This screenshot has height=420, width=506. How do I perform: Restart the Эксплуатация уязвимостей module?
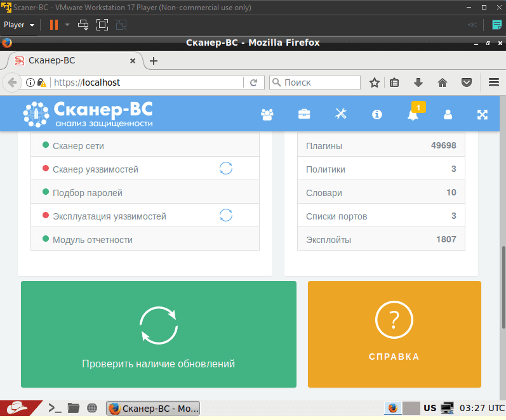point(226,215)
